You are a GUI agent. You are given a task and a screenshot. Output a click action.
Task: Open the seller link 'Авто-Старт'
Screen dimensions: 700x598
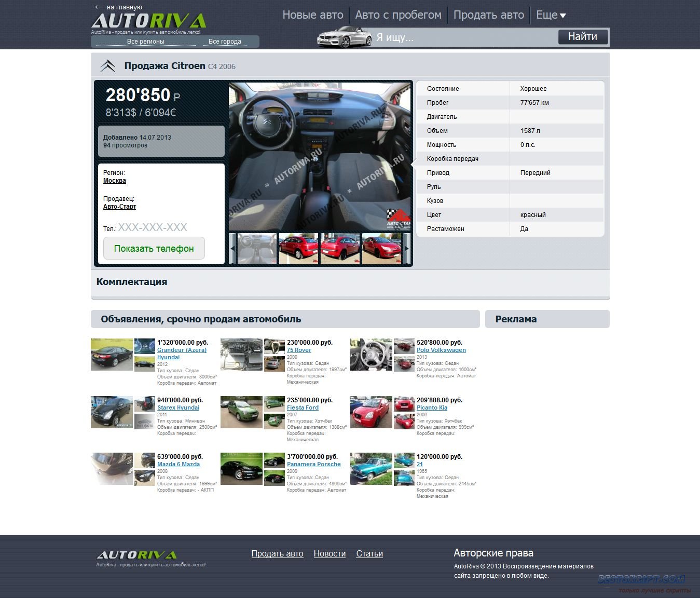pyautogui.click(x=120, y=207)
